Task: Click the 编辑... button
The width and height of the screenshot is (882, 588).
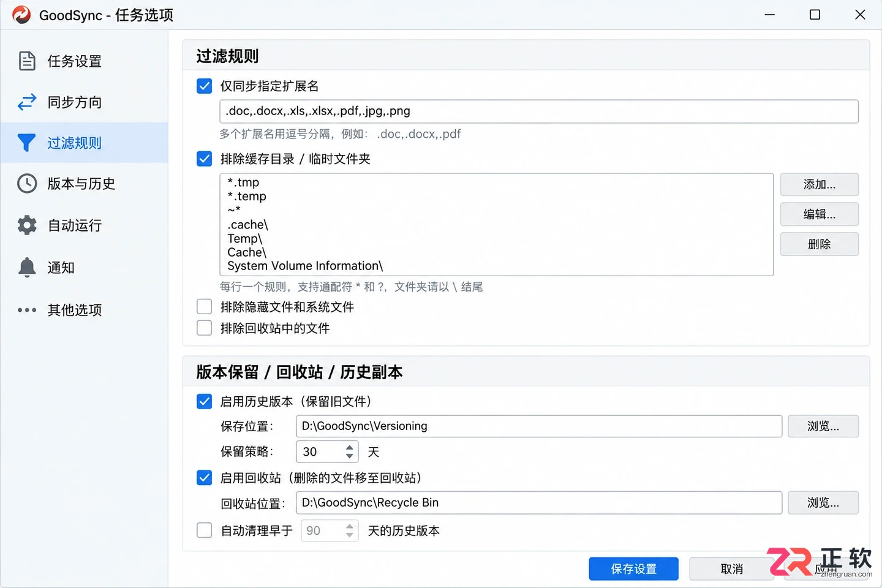Action: [820, 214]
